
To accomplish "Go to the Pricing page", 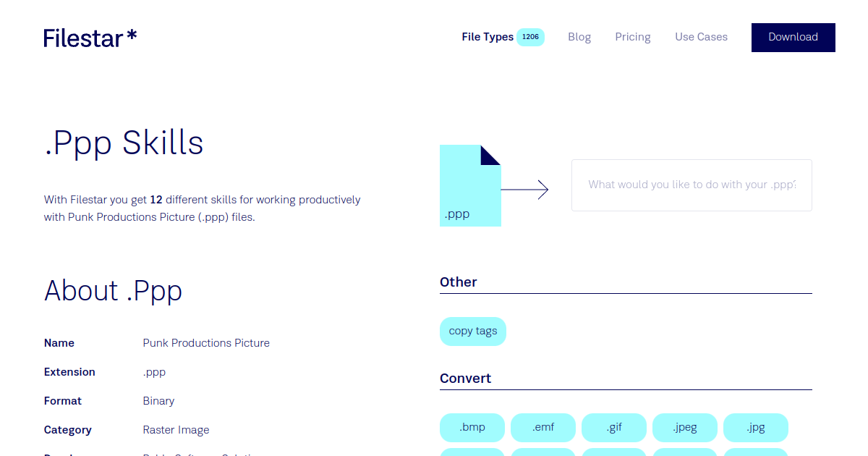I will point(632,36).
